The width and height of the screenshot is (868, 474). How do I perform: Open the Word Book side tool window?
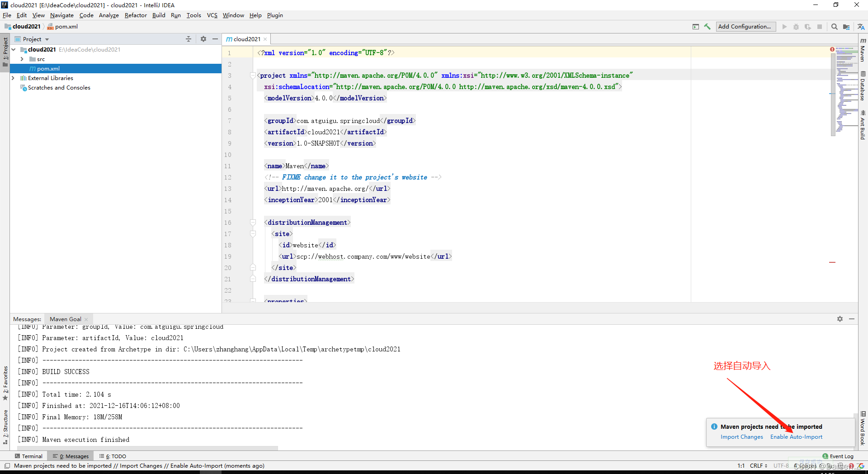pyautogui.click(x=863, y=428)
